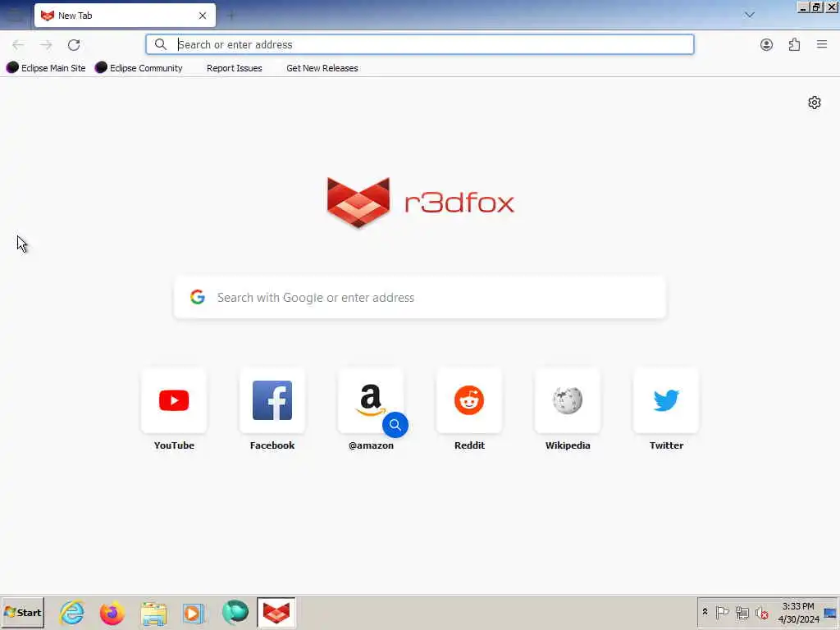Image resolution: width=840 pixels, height=630 pixels.
Task: Select the New Tab tab
Action: pyautogui.click(x=125, y=16)
